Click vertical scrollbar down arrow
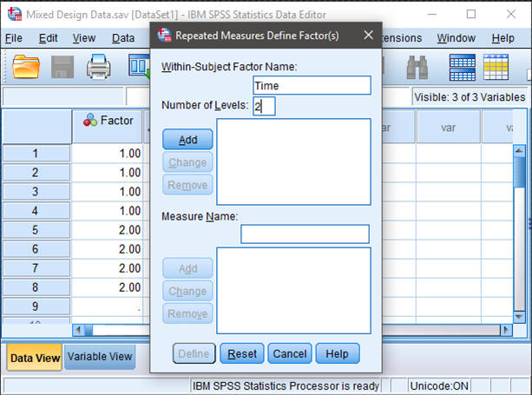 520,317
